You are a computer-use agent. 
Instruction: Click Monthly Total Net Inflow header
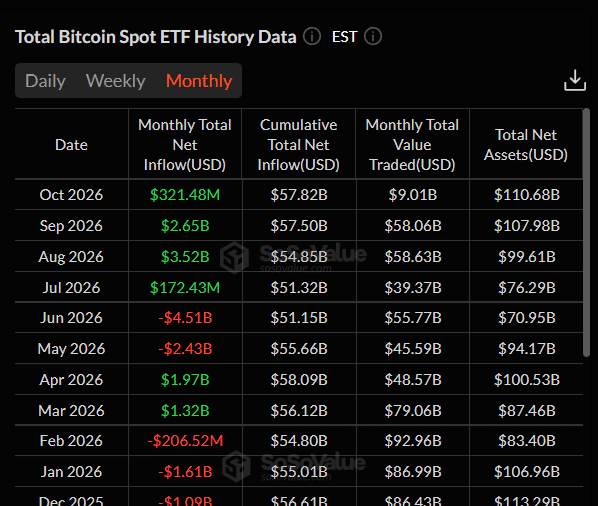click(185, 145)
